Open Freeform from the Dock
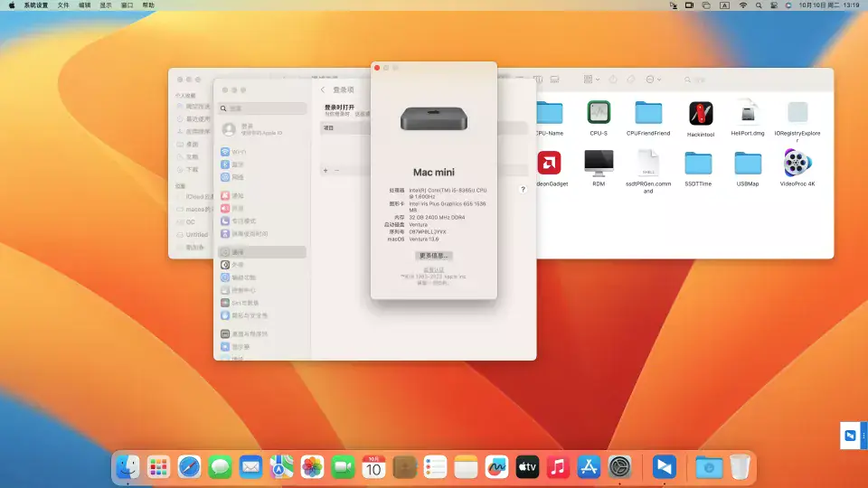The height and width of the screenshot is (488, 868). click(x=496, y=467)
